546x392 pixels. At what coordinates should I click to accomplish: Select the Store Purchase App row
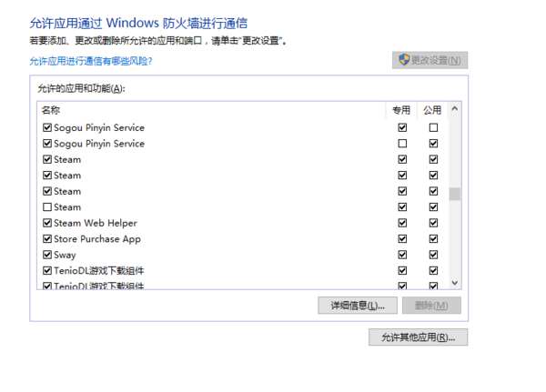coord(243,239)
